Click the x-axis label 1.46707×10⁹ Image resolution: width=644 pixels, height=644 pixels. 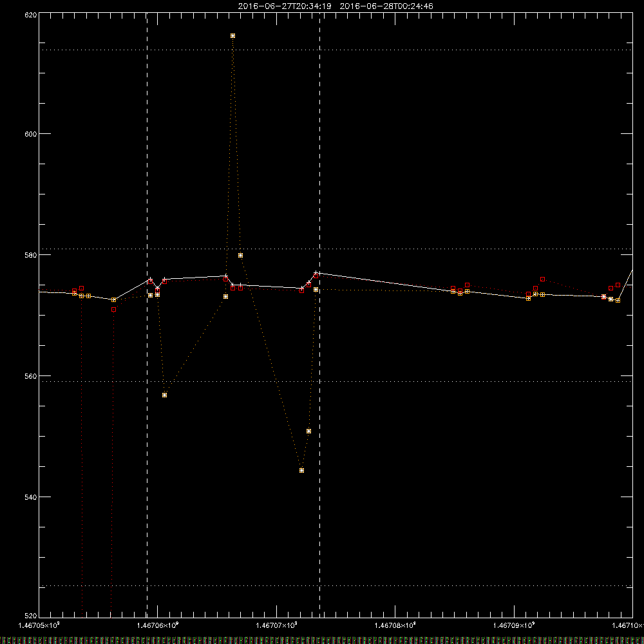coord(276,625)
